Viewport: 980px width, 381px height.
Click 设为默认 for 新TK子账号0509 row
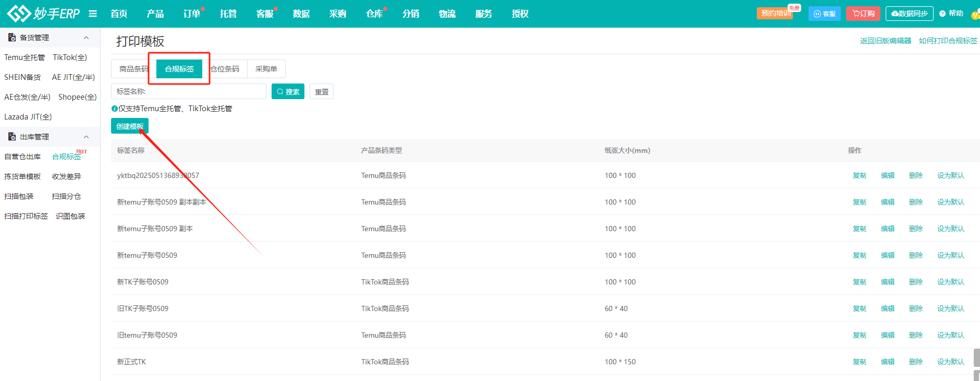951,282
